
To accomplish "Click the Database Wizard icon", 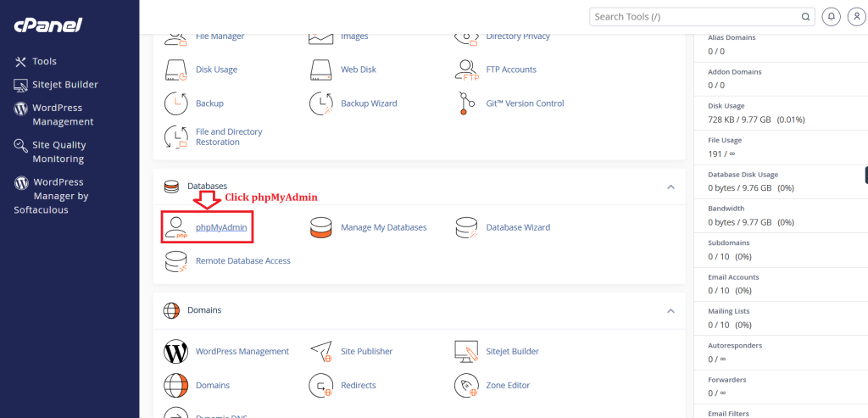I will (466, 227).
